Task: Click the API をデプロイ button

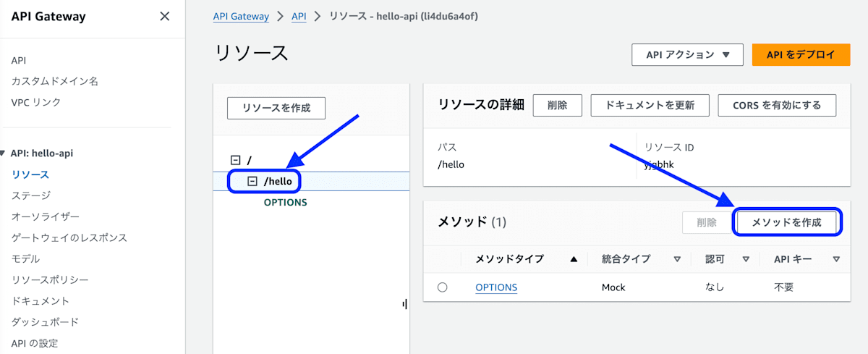Action: pyautogui.click(x=801, y=55)
